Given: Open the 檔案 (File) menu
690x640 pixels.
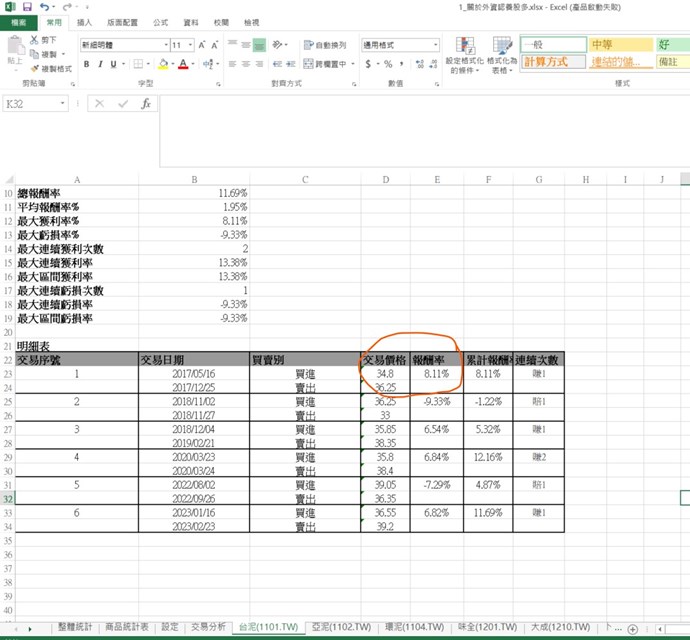Looking at the screenshot, I should 19,21.
